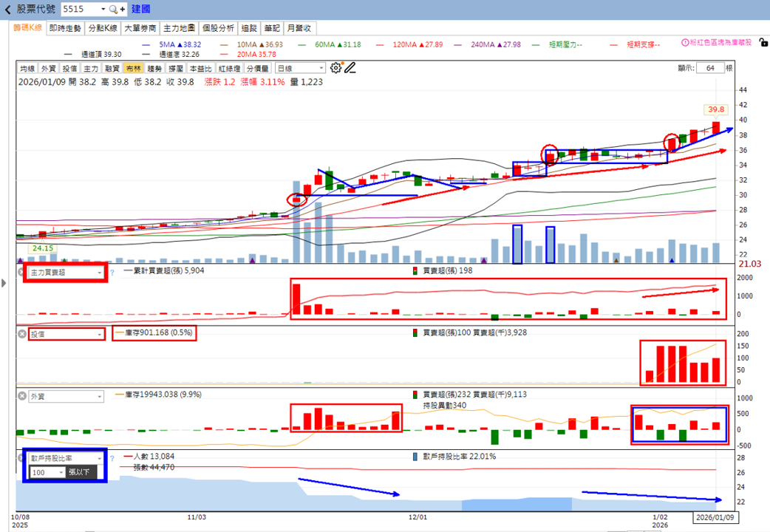Click the 通道頂 39.30 legend entry

93,55
